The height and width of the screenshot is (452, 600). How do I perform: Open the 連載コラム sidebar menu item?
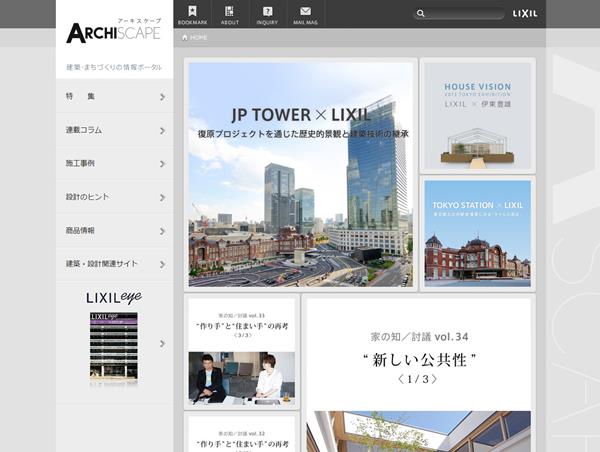click(114, 130)
